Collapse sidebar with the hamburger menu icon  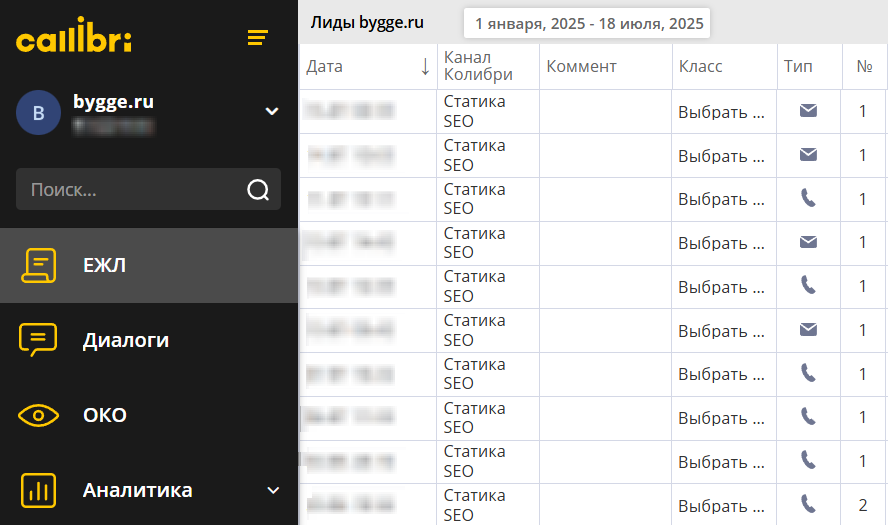pos(258,38)
